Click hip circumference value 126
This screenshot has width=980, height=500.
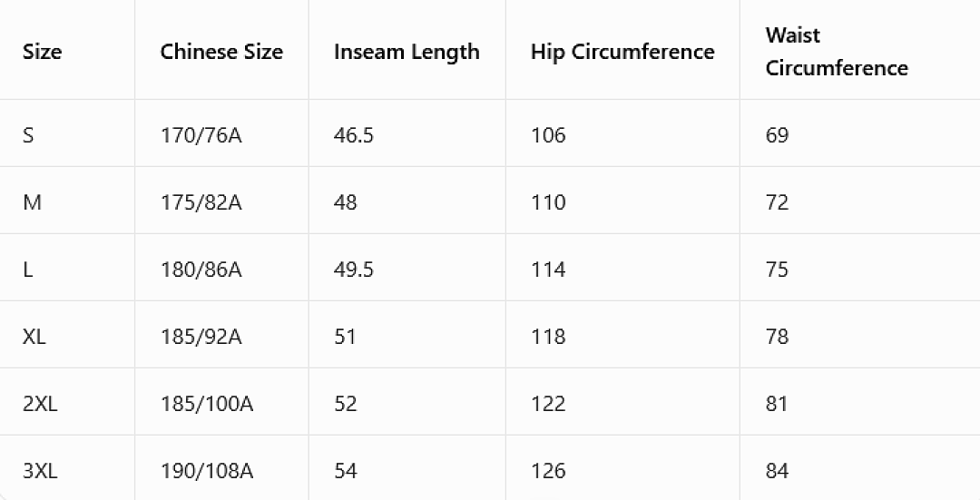click(548, 471)
